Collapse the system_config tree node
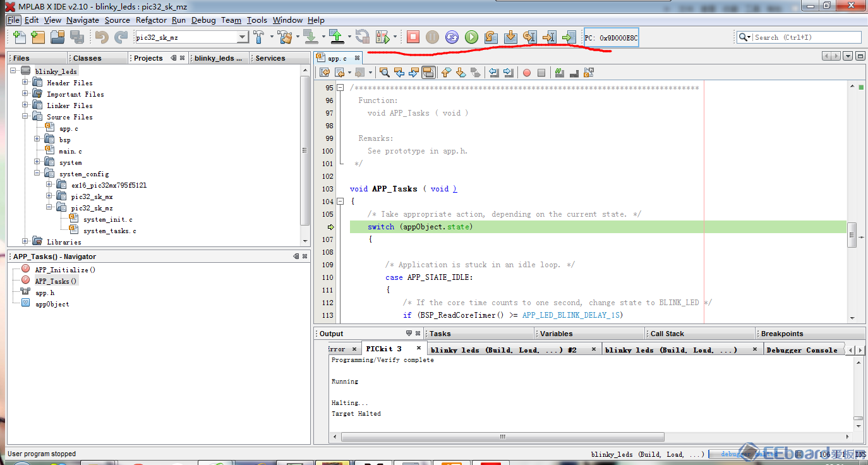Image resolution: width=868 pixels, height=465 pixels. click(x=37, y=174)
